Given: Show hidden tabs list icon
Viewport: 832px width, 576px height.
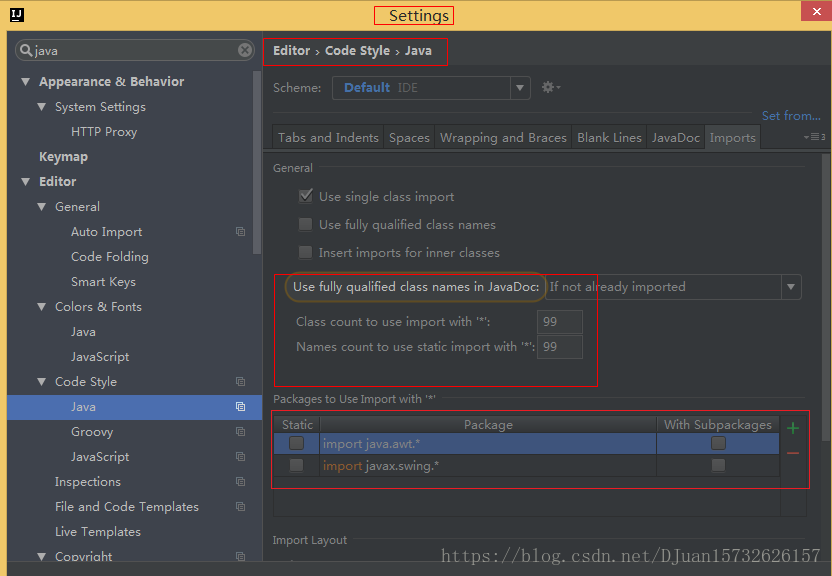Looking at the screenshot, I should tap(814, 137).
